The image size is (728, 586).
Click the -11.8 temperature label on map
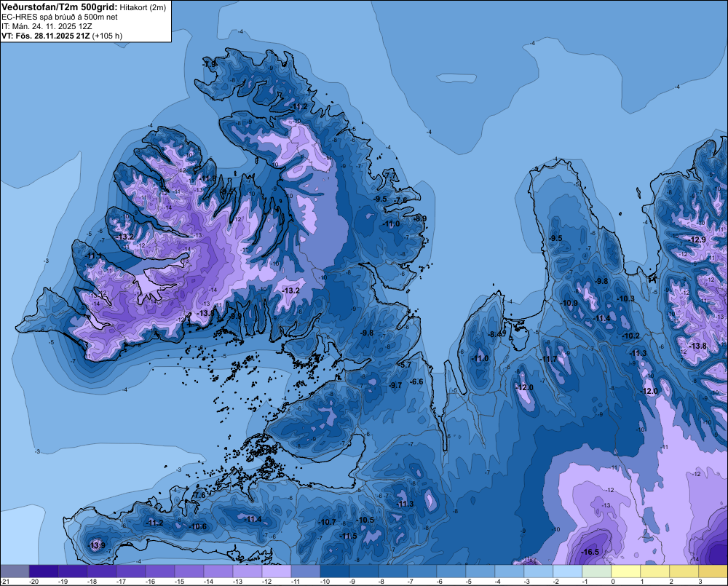tap(208, 178)
